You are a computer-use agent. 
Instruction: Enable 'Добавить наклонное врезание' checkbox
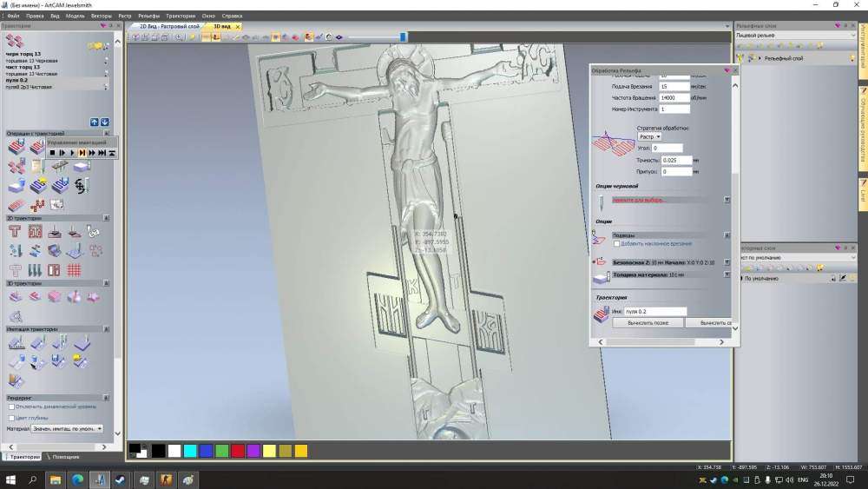616,244
